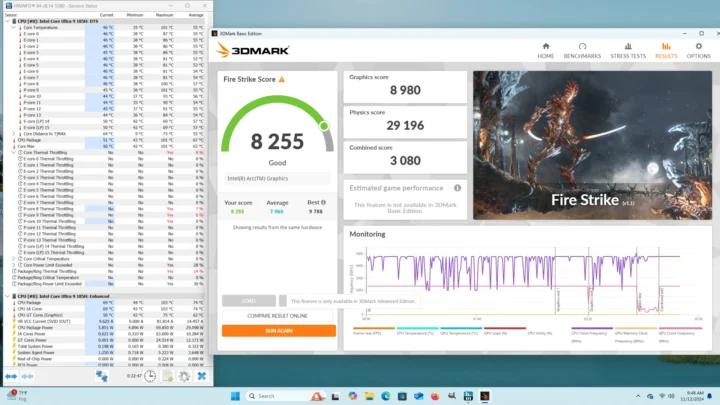Open the weather widget showing Fog
This screenshot has width=720, height=405.
coord(18,396)
